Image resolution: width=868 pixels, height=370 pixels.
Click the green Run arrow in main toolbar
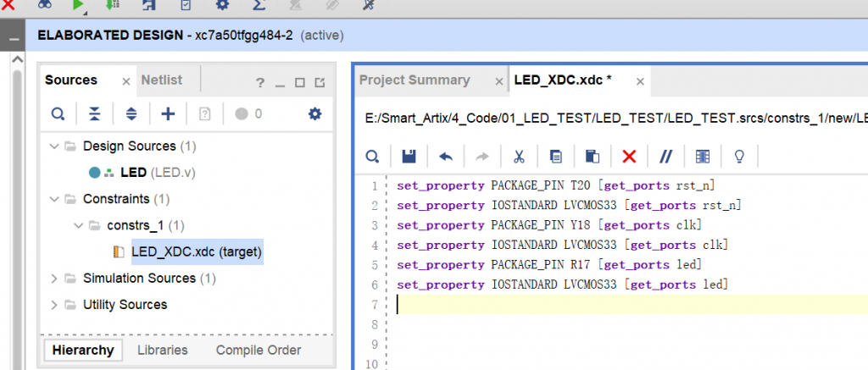(78, 5)
